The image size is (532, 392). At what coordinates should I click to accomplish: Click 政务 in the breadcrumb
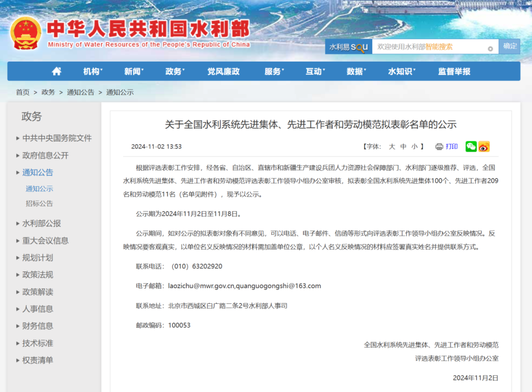click(x=48, y=92)
